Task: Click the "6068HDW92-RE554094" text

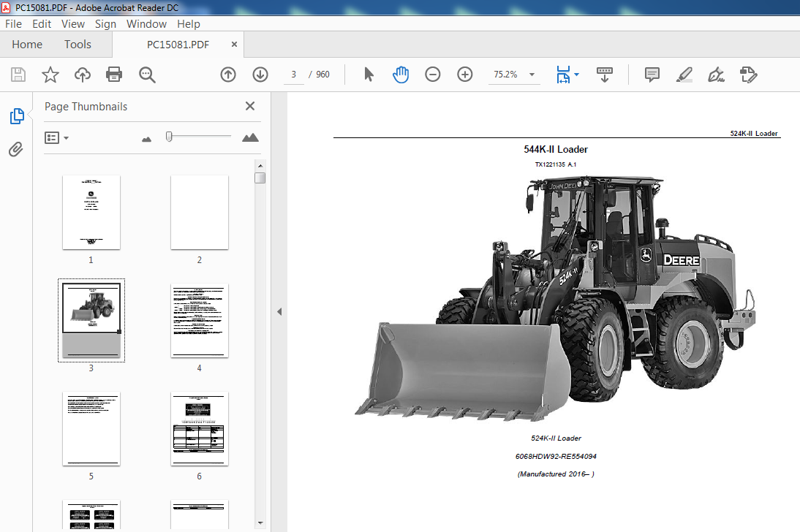Action: [556, 456]
